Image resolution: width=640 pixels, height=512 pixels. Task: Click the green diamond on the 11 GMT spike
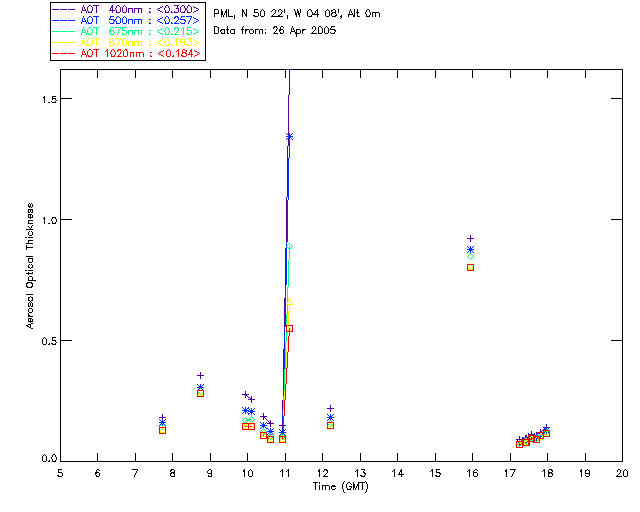[x=289, y=247]
